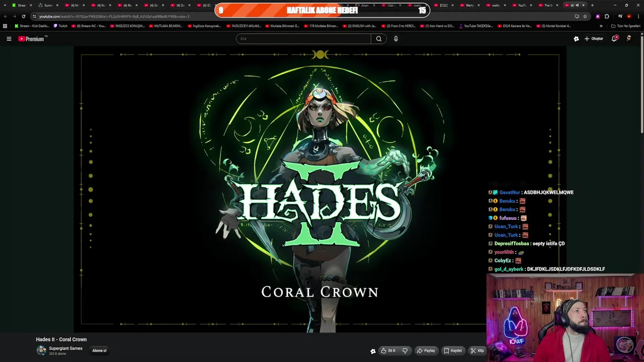Open the YouTube hamburger guide menu
Image resolution: width=644 pixels, height=362 pixels.
coord(9,39)
